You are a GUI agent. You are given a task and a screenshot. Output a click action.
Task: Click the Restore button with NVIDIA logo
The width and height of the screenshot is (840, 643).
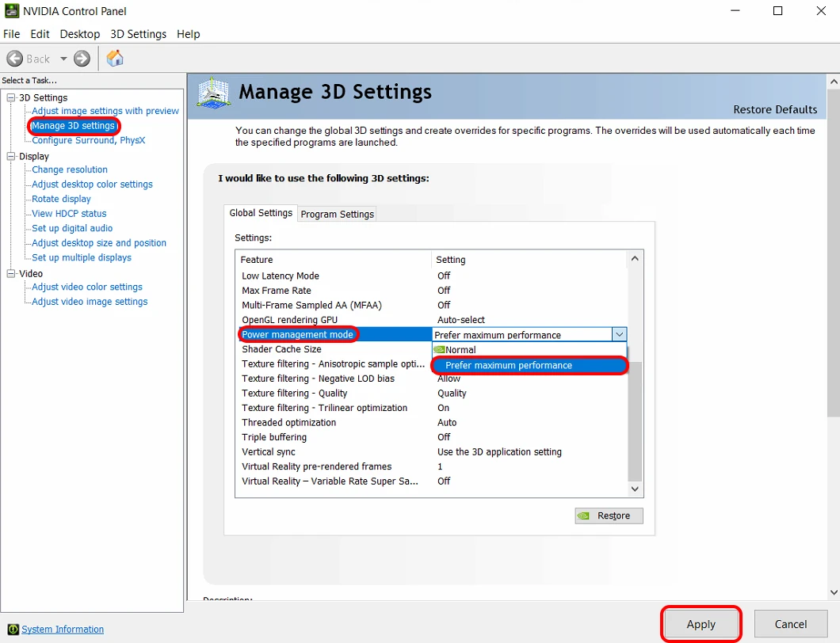609,516
